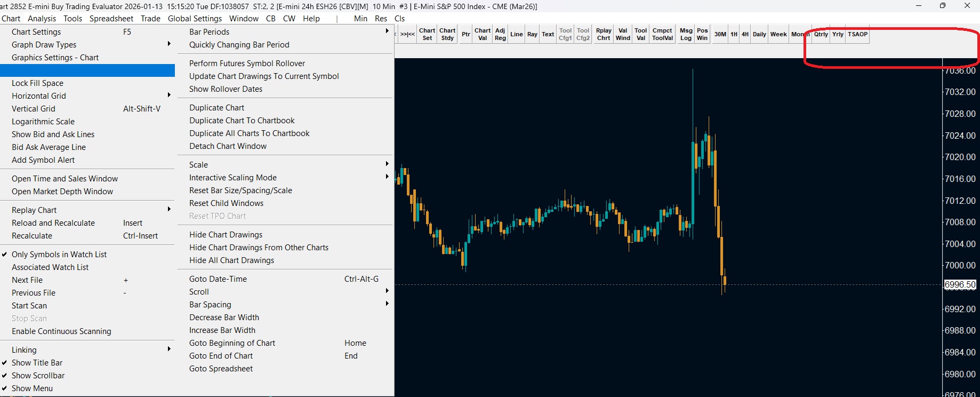Set chart period to Week
The height and width of the screenshot is (397, 980).
(x=778, y=34)
